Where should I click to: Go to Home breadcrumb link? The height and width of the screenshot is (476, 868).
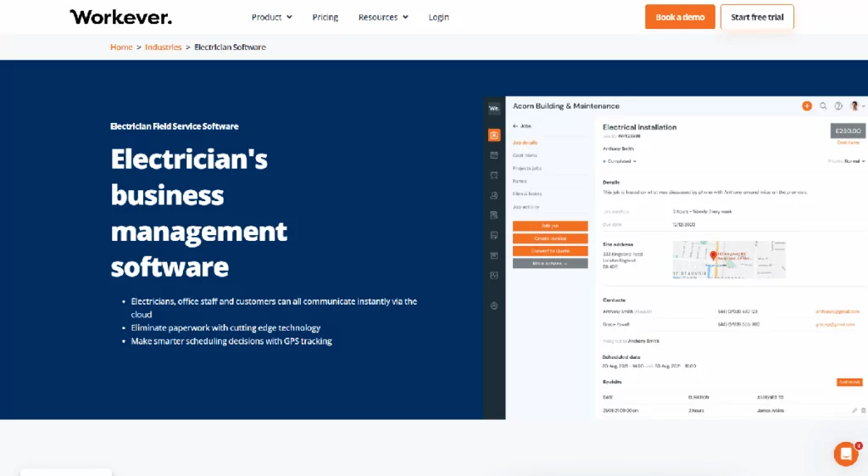[x=121, y=47]
